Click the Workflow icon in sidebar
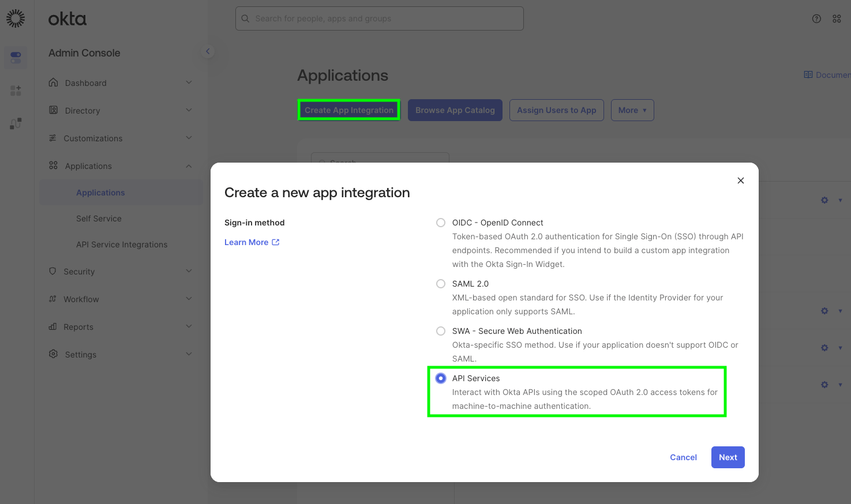This screenshot has width=851, height=504. coord(53,299)
